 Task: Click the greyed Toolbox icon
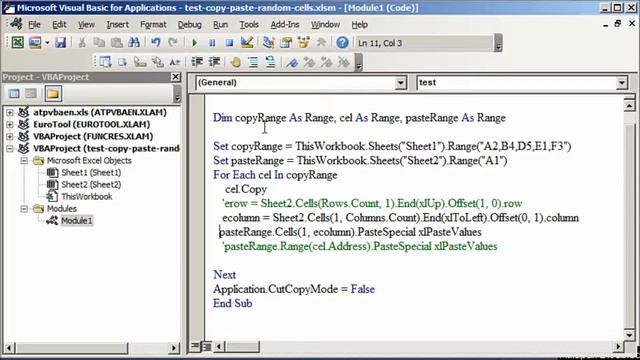pos(321,42)
